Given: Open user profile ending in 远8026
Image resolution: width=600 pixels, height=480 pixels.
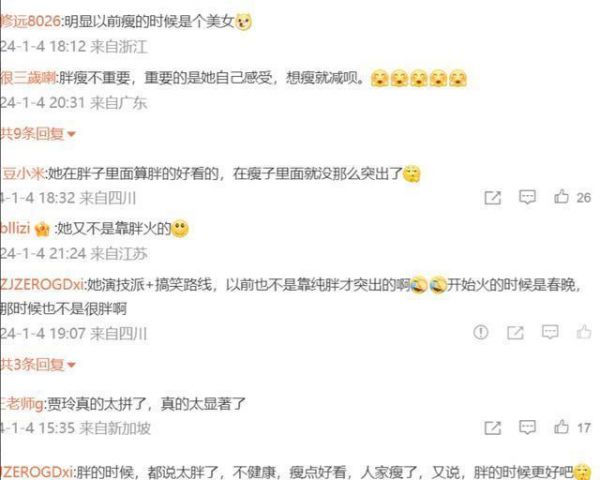Looking at the screenshot, I should click(30, 21).
